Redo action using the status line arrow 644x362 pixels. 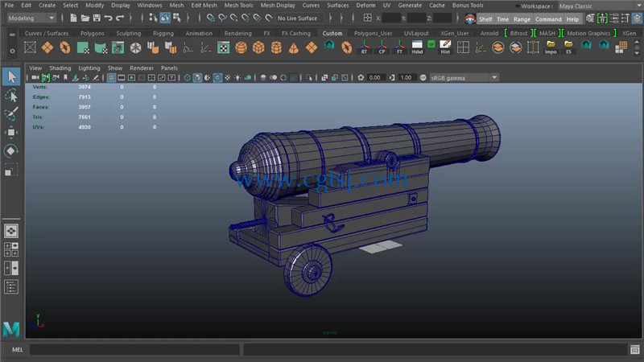point(120,18)
